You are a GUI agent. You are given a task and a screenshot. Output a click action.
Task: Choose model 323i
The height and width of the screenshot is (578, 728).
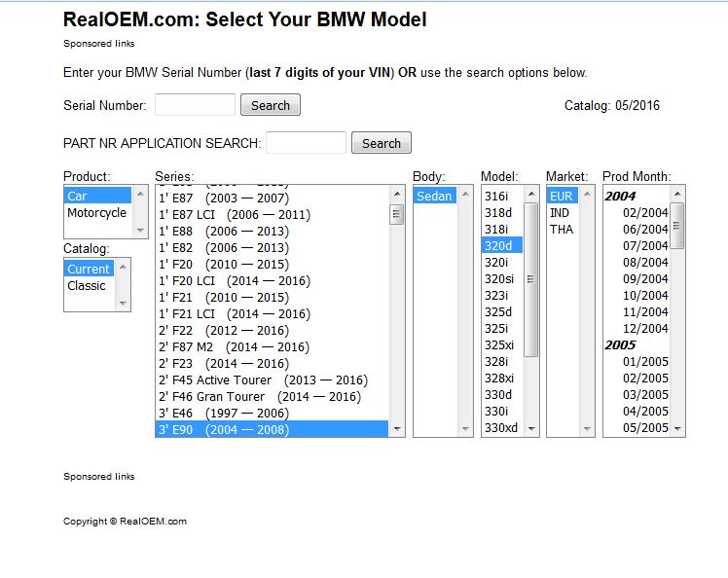pyautogui.click(x=502, y=295)
